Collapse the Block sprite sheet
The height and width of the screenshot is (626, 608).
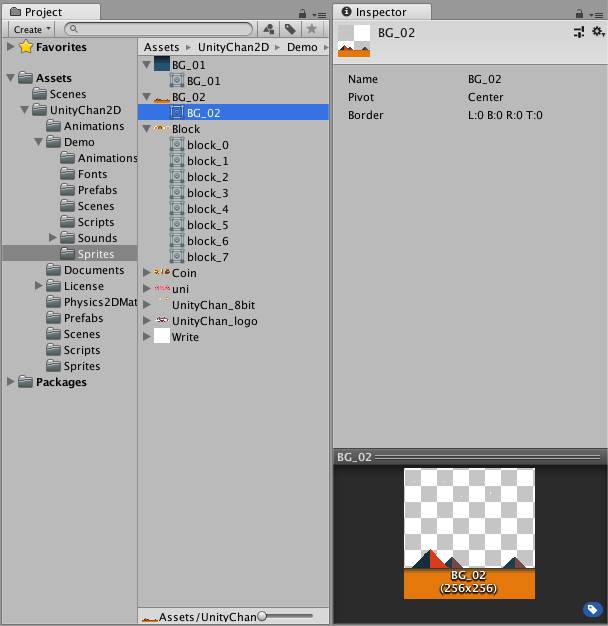tap(147, 129)
